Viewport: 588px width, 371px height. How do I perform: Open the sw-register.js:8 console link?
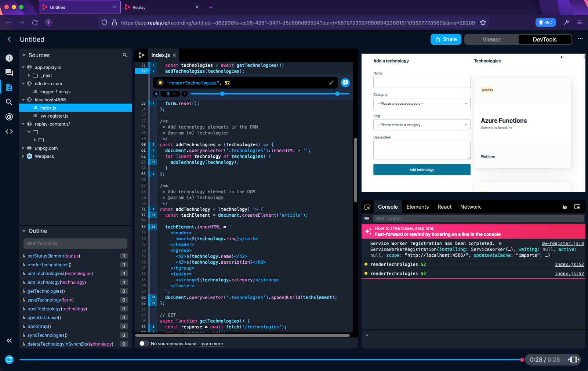[x=563, y=244]
